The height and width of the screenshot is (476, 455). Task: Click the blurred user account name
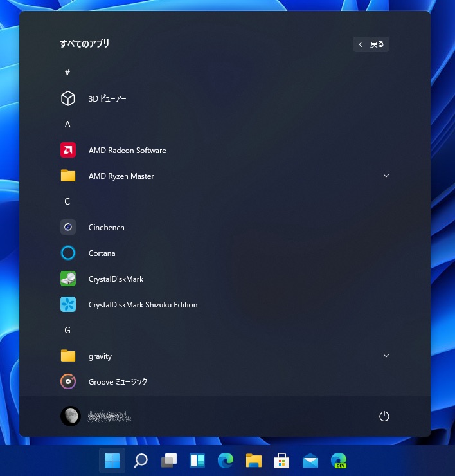pyautogui.click(x=109, y=417)
